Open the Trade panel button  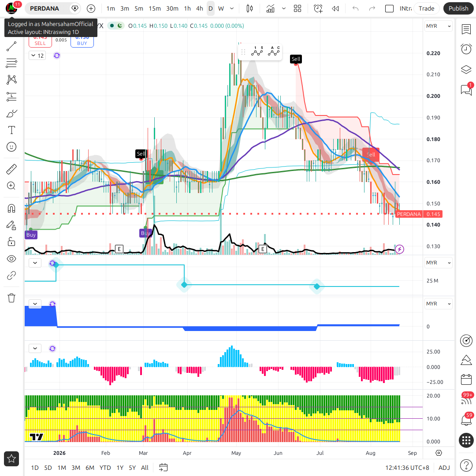(426, 8)
